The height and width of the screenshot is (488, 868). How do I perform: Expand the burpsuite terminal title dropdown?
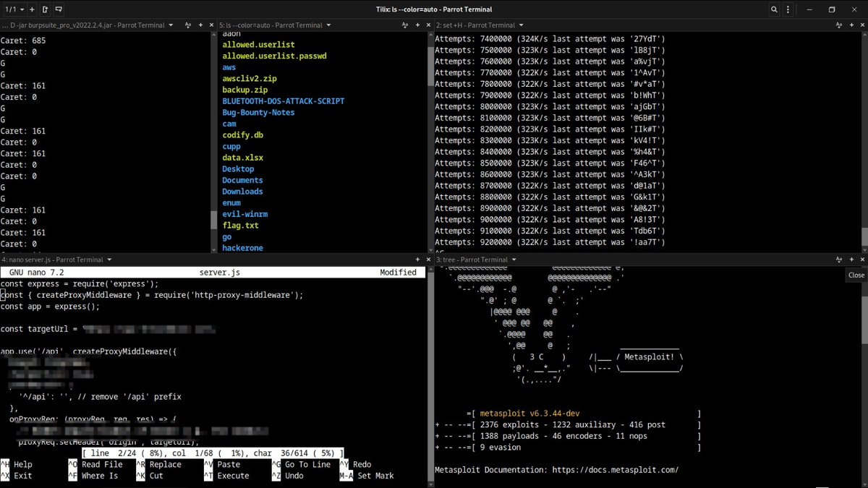click(171, 25)
